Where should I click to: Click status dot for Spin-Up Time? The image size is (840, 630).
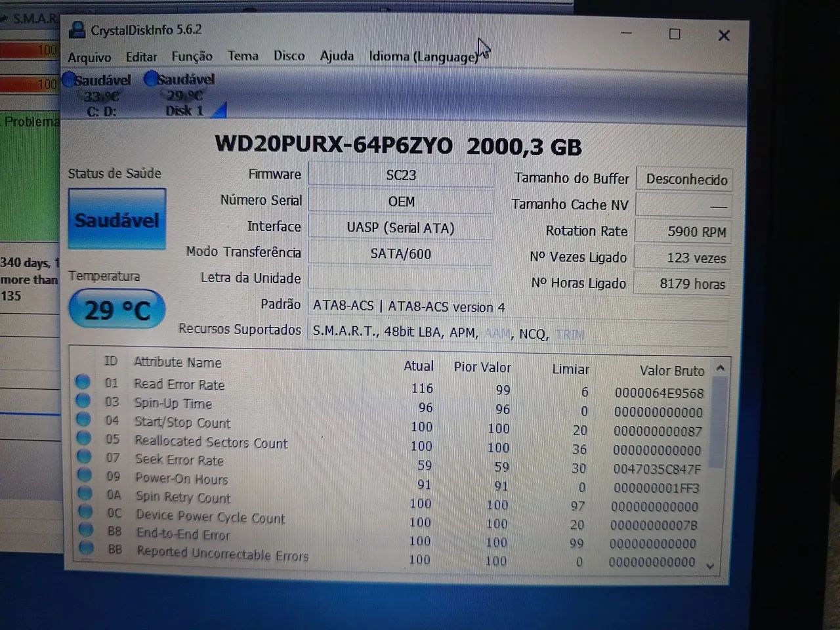tap(83, 400)
